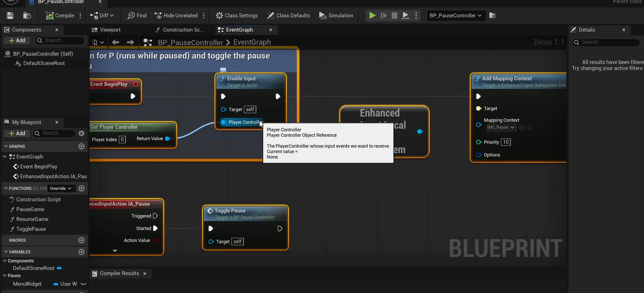The height and width of the screenshot is (293, 644).
Task: Compile the blueprint
Action: 60,16
